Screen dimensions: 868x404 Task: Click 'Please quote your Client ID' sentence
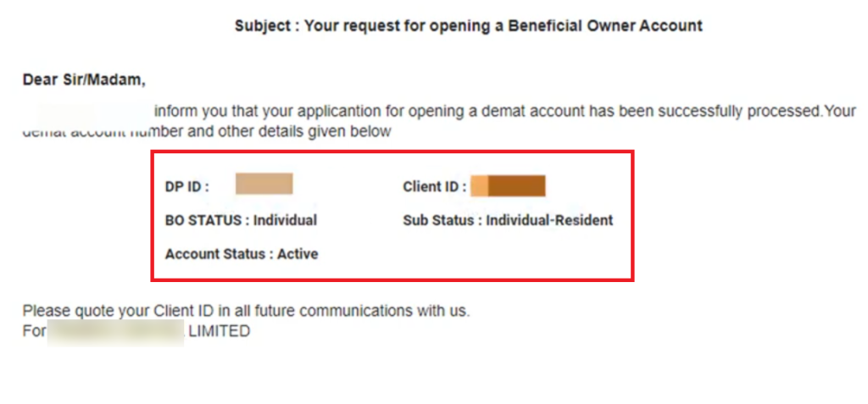point(246,311)
